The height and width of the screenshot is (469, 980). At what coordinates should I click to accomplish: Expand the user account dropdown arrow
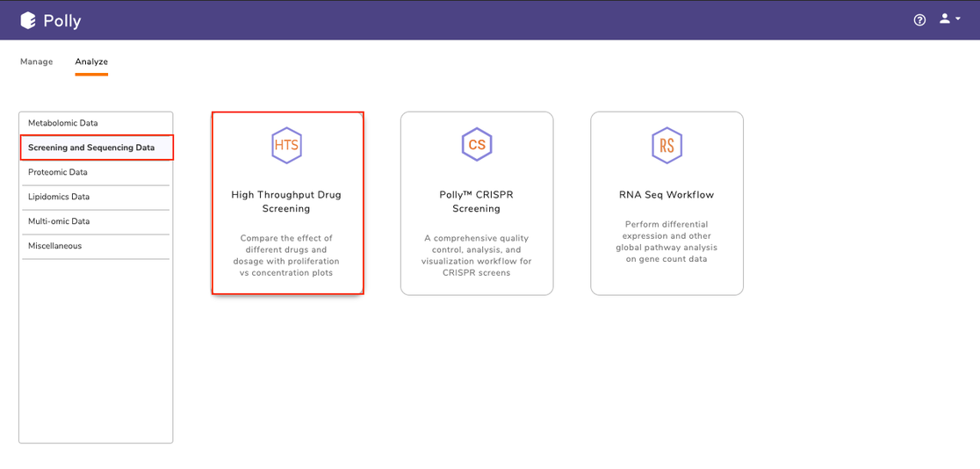957,19
